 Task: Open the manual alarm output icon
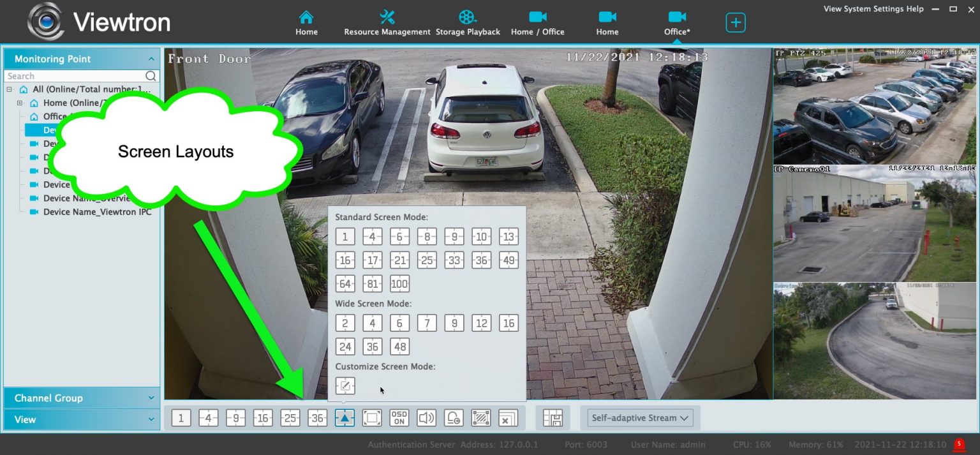tap(454, 418)
